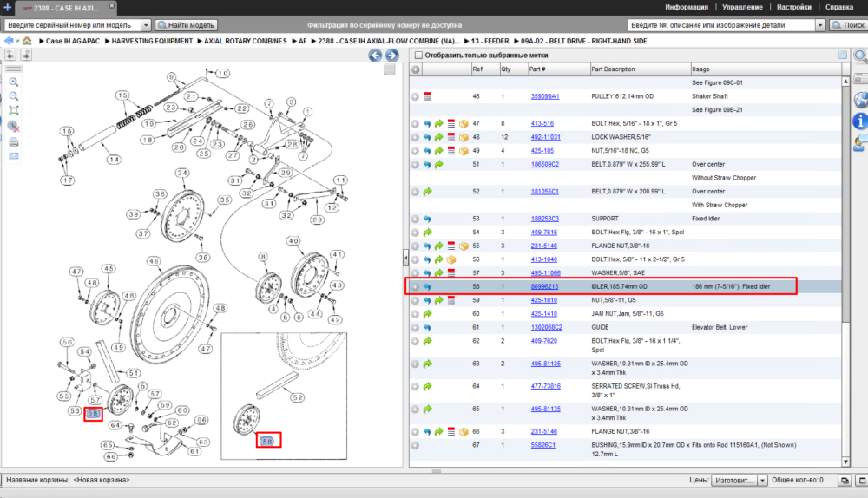
Task: Click the red list icon in row 49
Action: [x=451, y=151]
